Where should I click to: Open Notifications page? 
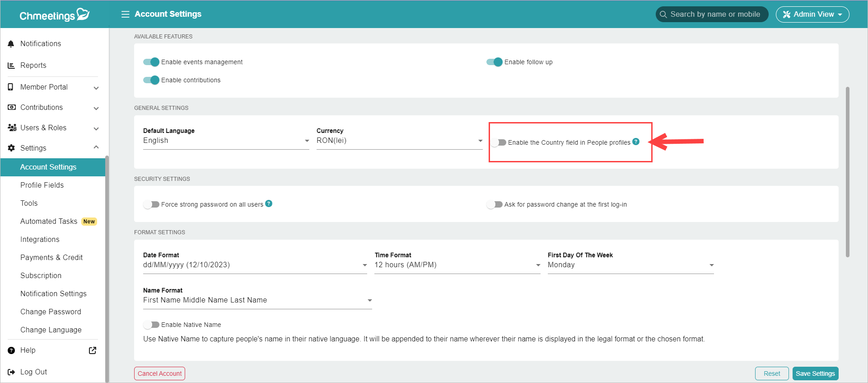click(x=41, y=43)
